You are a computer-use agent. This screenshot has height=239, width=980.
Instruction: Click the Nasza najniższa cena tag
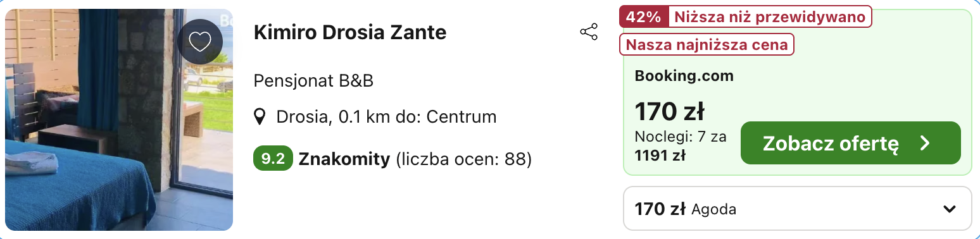707,45
